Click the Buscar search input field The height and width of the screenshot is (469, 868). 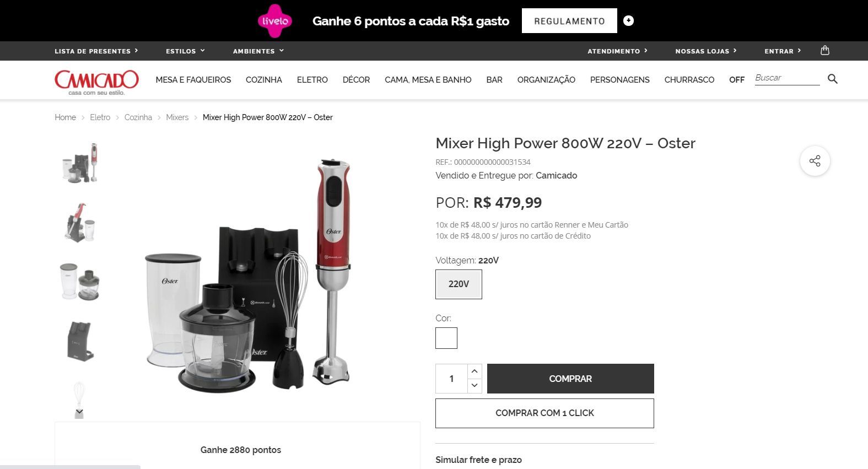787,78
